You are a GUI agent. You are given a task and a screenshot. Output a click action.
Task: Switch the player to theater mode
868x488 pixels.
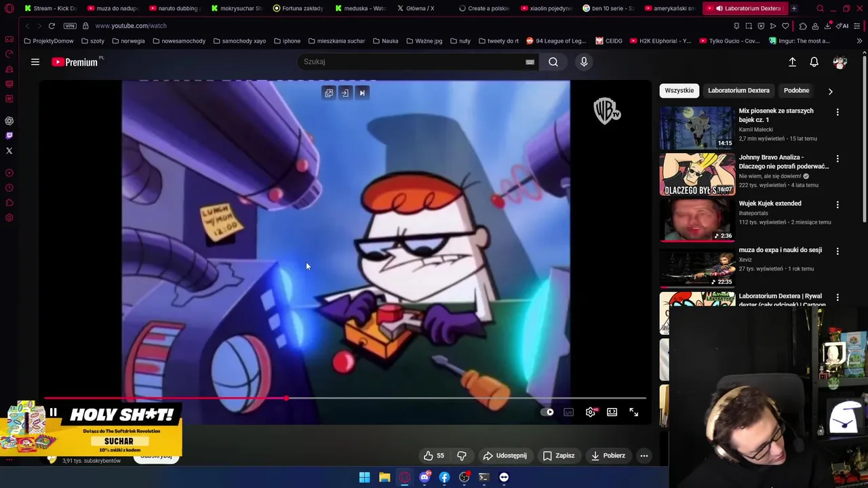point(612,412)
